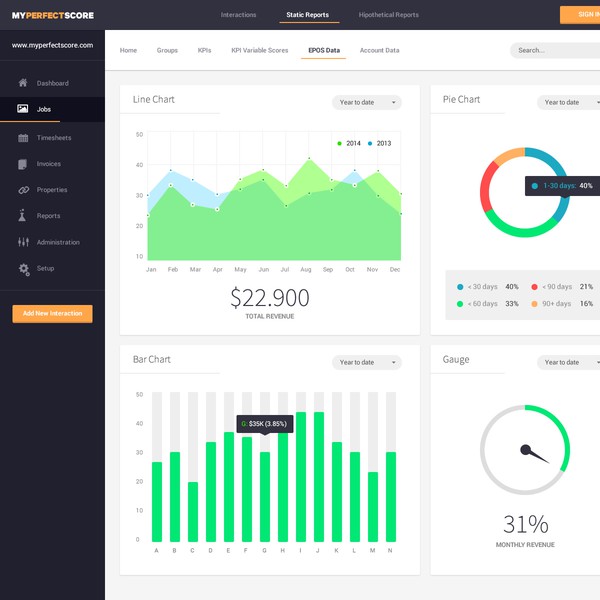Switch to KPI Variable Scores tab
The image size is (600, 600).
click(260, 50)
